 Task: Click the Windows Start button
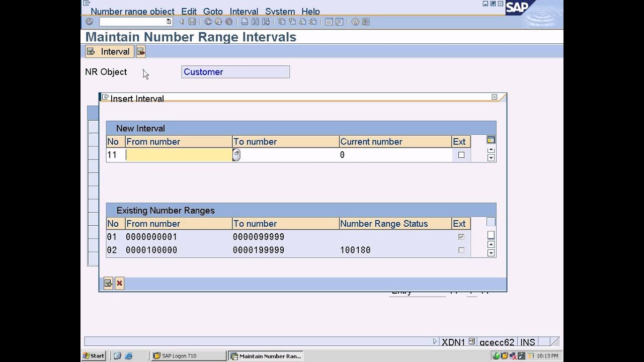pos(94,356)
